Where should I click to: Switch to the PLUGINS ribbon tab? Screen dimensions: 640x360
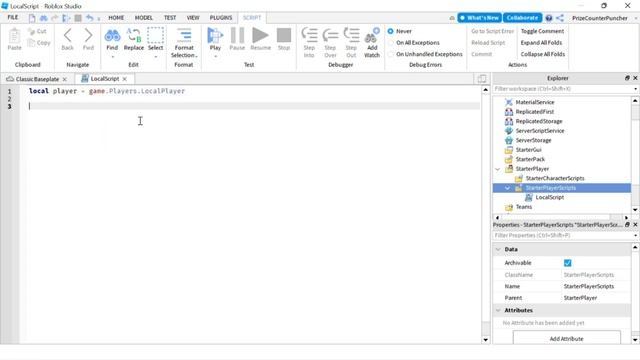[x=221, y=18]
